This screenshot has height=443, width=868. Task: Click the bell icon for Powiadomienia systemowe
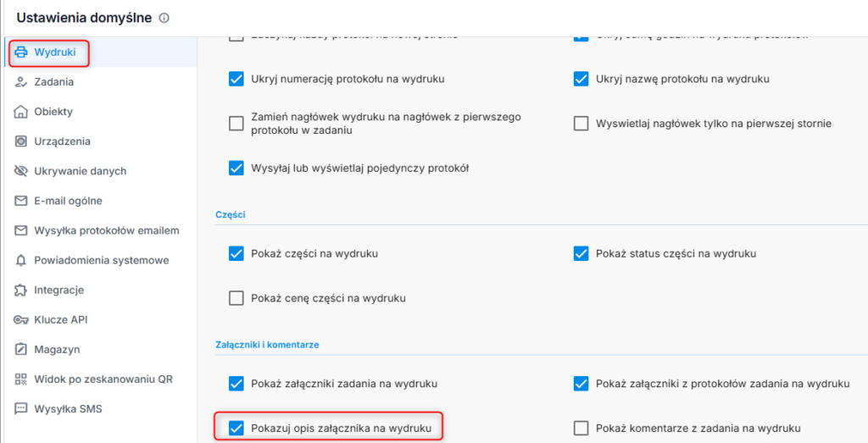(x=21, y=261)
